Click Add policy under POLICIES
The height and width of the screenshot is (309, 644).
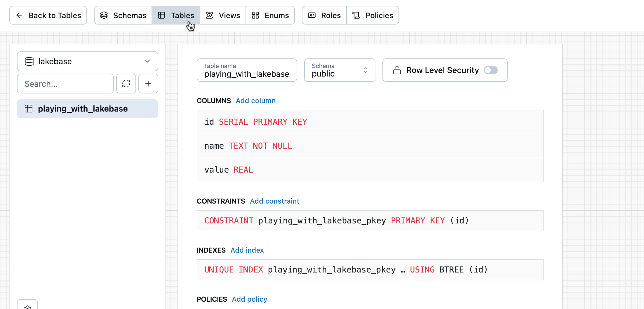point(249,299)
